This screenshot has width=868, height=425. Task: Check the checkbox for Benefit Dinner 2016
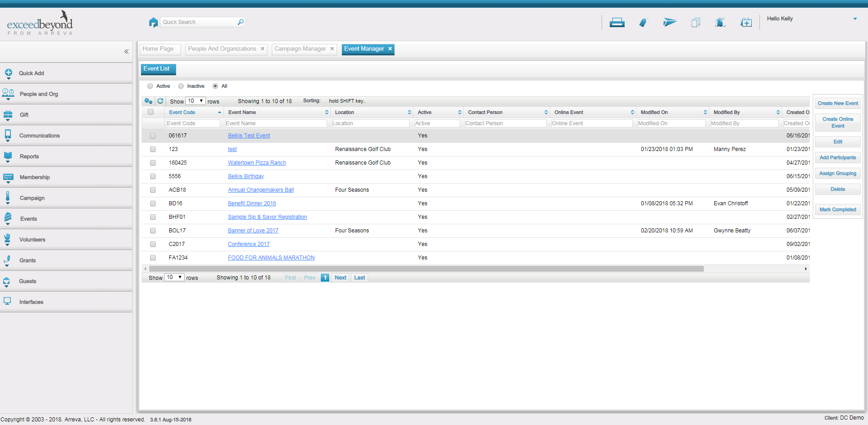pos(152,203)
